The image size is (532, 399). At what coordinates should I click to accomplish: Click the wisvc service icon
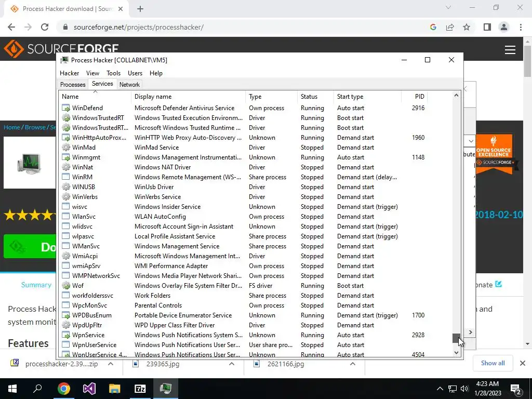pyautogui.click(x=66, y=206)
